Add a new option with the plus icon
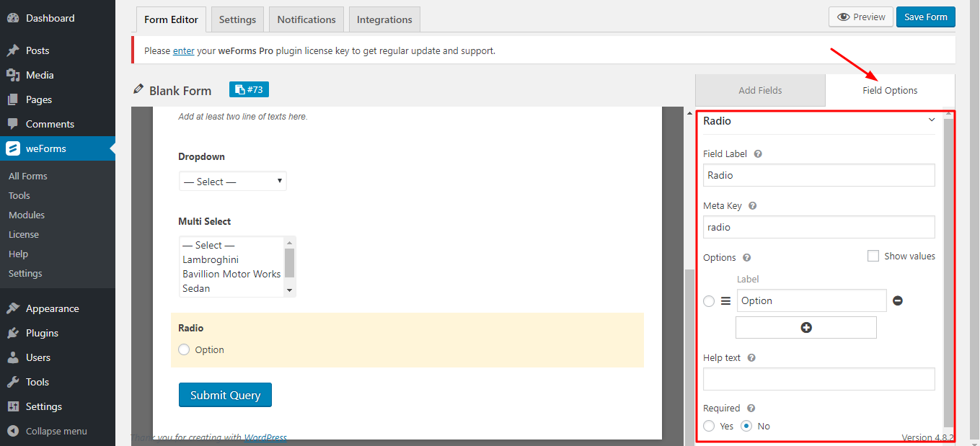The image size is (980, 446). tap(806, 327)
